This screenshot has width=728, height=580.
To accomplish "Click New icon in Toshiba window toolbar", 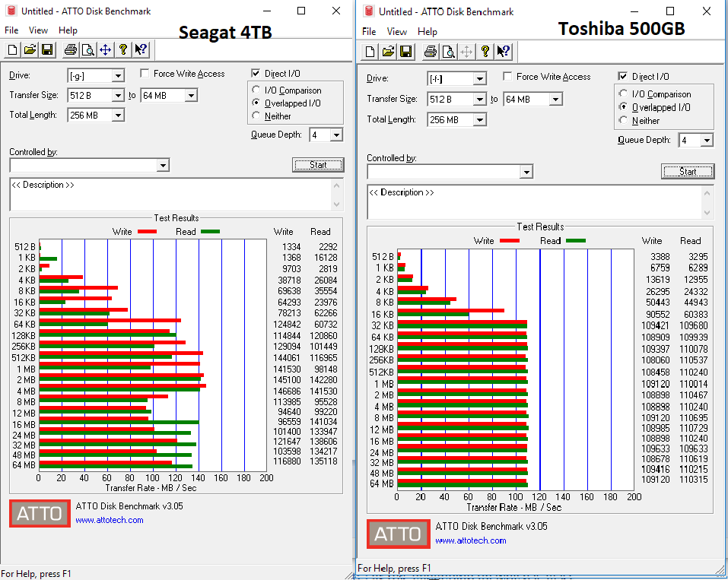I will tap(370, 52).
